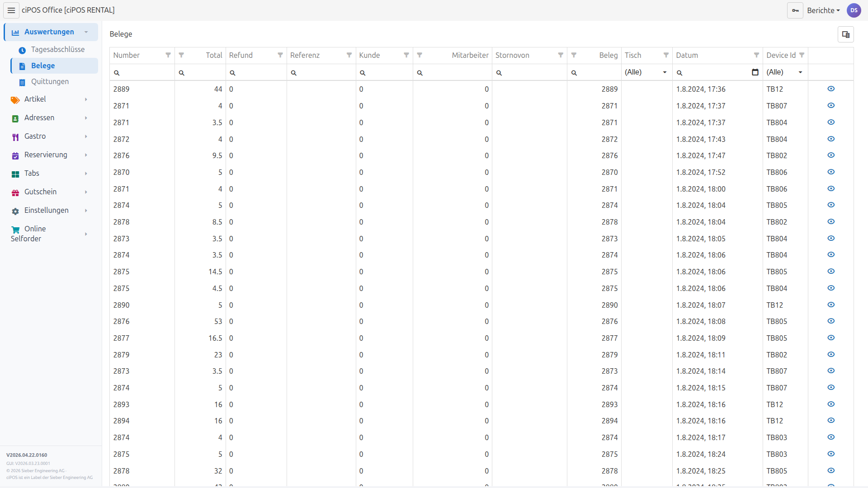Sort by Mitarbeiter column header
Image resolution: width=868 pixels, height=488 pixels.
point(470,55)
